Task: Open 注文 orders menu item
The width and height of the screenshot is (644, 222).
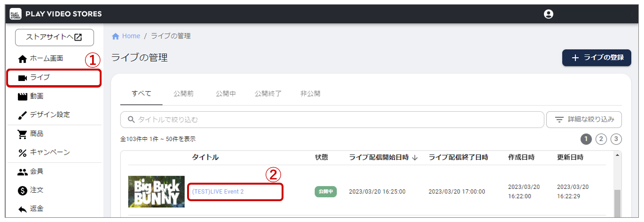Action: (36, 190)
